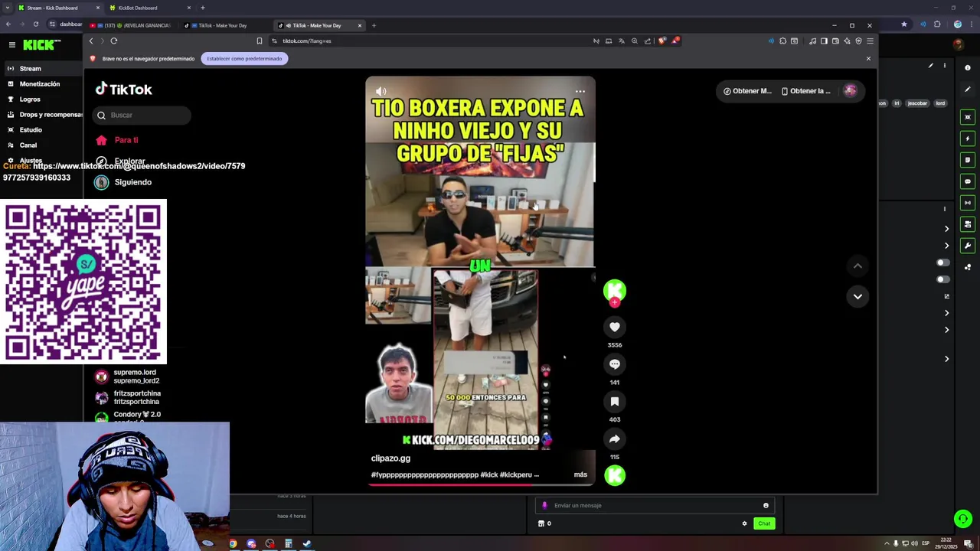Viewport: 980px width, 551px height.
Task: Open the Brave hamburger menu
Action: tap(870, 41)
